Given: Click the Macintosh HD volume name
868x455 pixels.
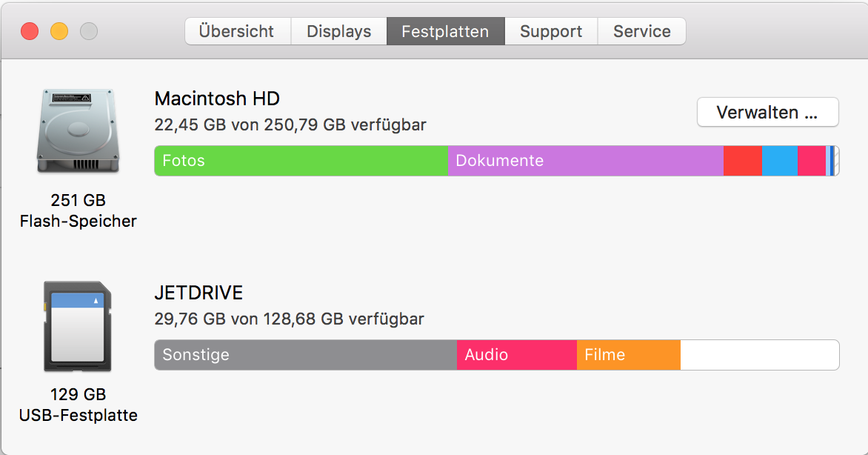Looking at the screenshot, I should click(217, 99).
